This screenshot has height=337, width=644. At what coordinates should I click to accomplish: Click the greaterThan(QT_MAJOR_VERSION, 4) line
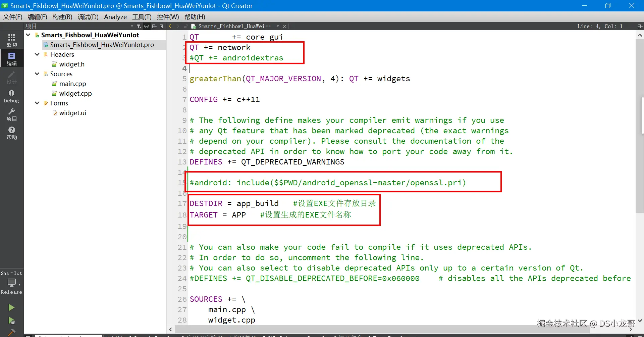(300, 79)
